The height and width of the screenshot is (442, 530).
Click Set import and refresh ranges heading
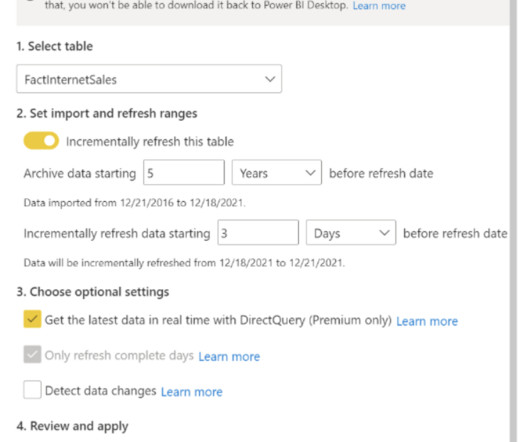coord(107,114)
